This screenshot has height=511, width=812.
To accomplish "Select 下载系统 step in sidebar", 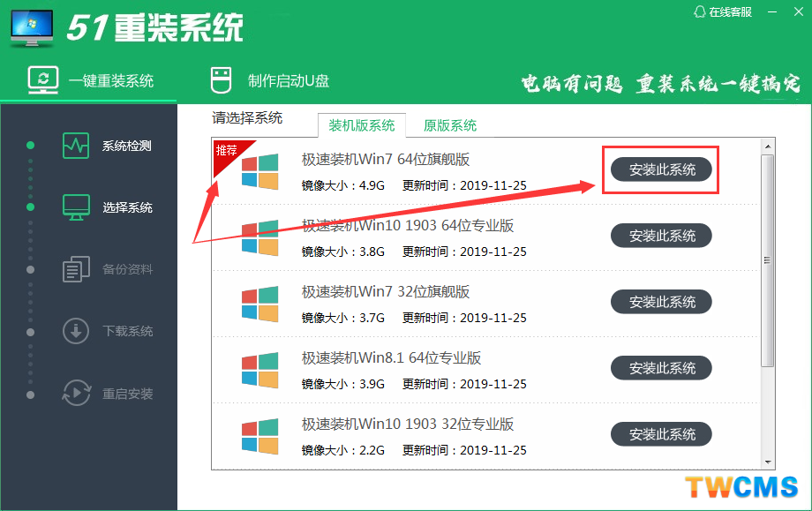I will tap(108, 331).
